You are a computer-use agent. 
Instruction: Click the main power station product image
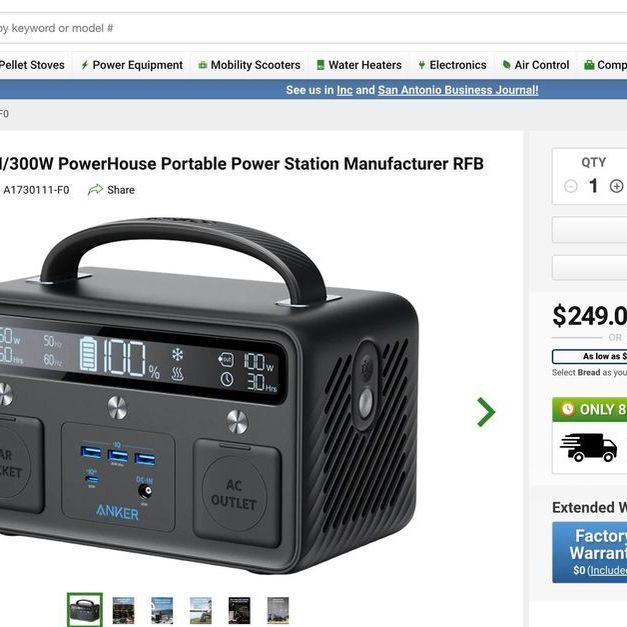click(209, 396)
